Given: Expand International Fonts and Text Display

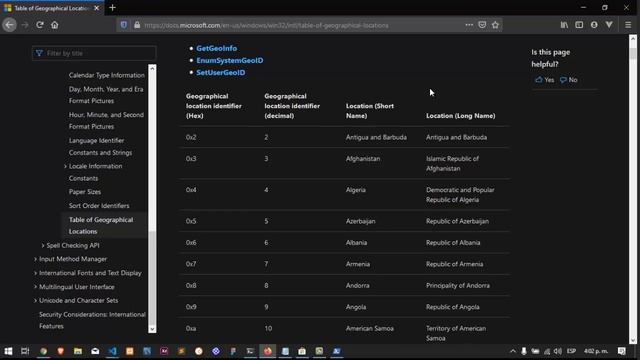Looking at the screenshot, I should [x=36, y=273].
